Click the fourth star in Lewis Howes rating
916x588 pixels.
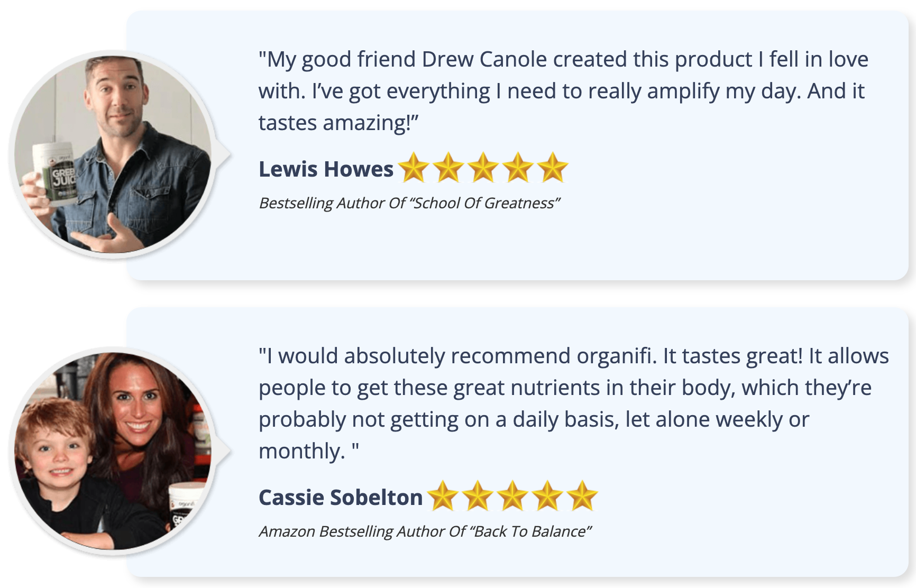pos(518,168)
